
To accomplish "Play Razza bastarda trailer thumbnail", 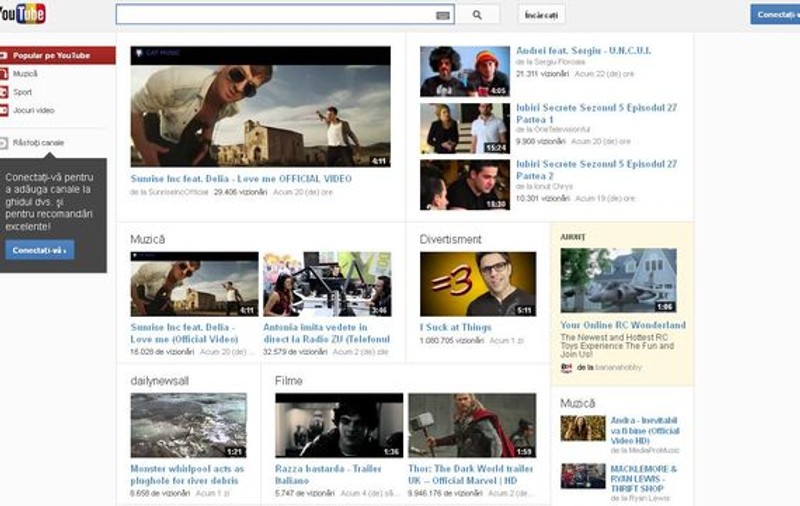I will [339, 425].
